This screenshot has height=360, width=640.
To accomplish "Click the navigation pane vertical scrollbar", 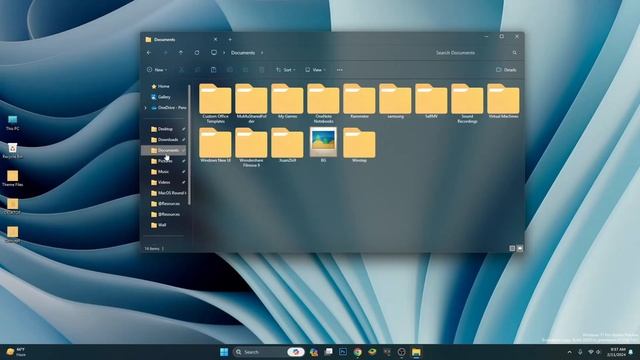I will coord(189,145).
